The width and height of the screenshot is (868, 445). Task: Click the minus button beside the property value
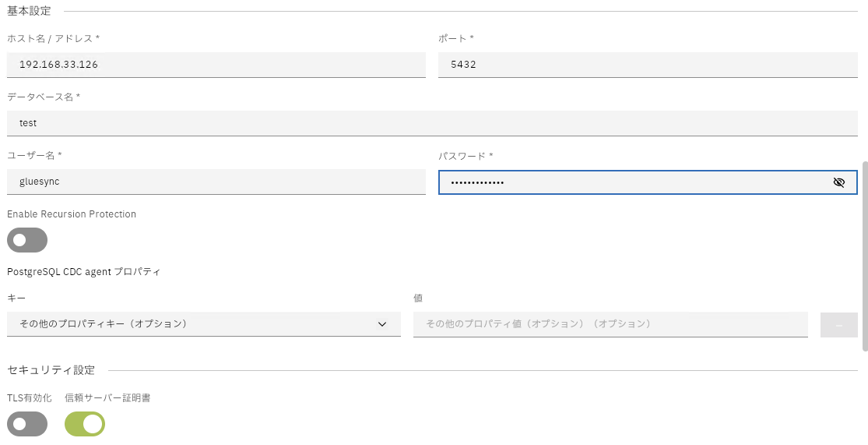click(x=839, y=325)
